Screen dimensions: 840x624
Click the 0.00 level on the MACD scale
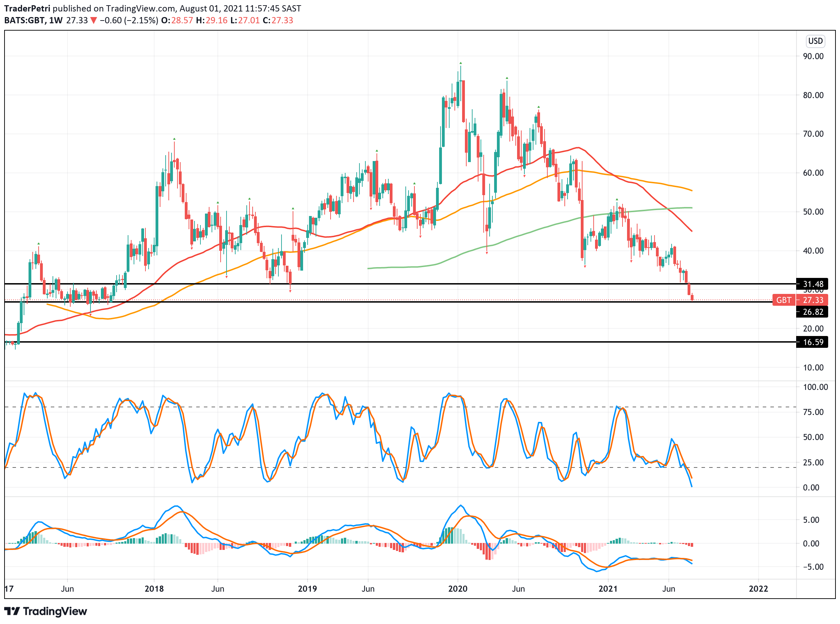tap(811, 544)
